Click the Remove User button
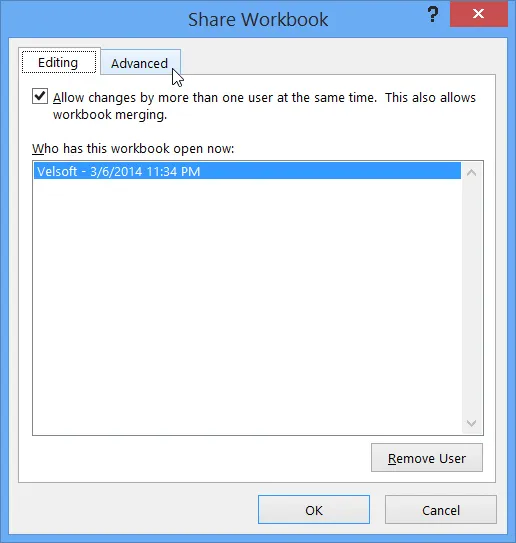Viewport: 516px width, 543px height. (427, 458)
